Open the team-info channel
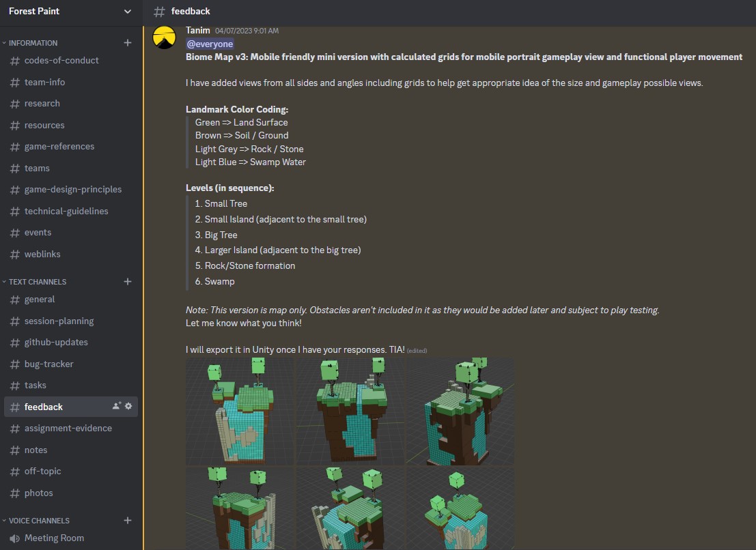 71,83
